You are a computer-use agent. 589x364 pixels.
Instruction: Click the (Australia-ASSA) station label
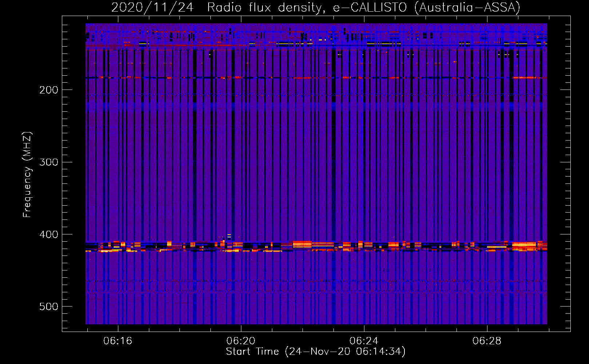(x=467, y=8)
